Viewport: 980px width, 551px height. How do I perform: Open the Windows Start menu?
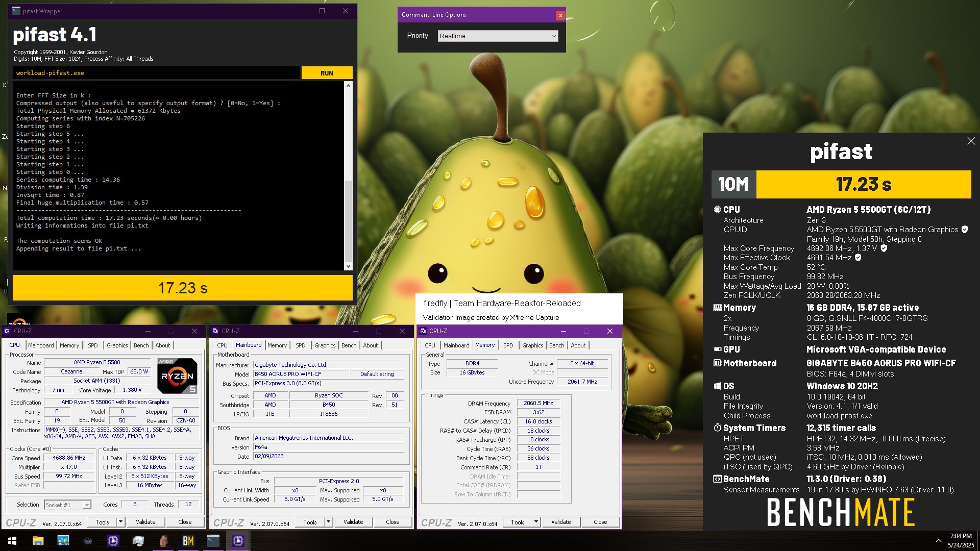[12, 541]
